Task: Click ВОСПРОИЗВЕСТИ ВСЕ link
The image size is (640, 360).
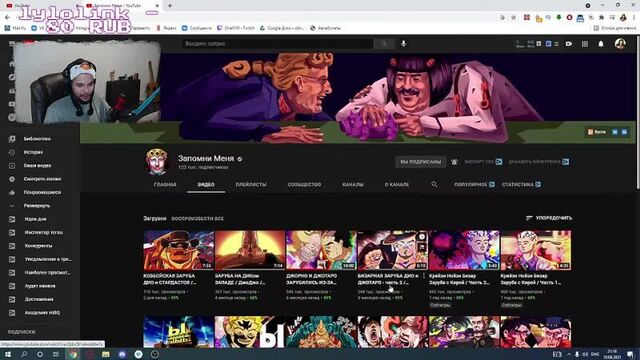Action: tap(198, 219)
